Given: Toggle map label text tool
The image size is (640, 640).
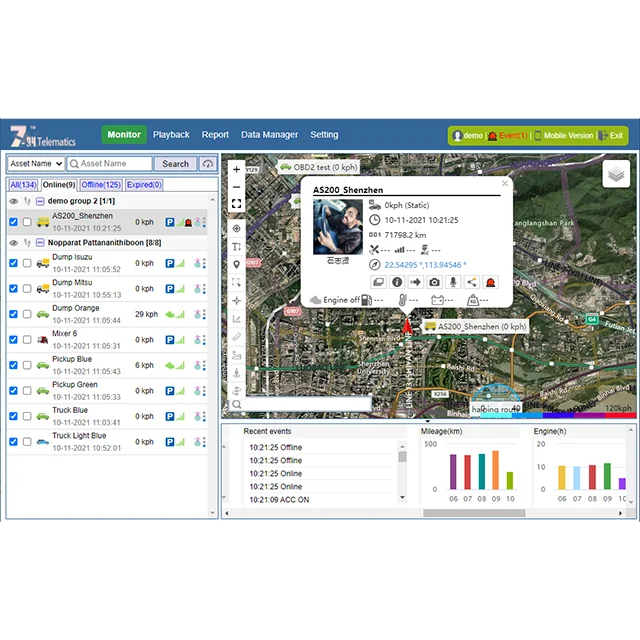Looking at the screenshot, I should pyautogui.click(x=236, y=247).
